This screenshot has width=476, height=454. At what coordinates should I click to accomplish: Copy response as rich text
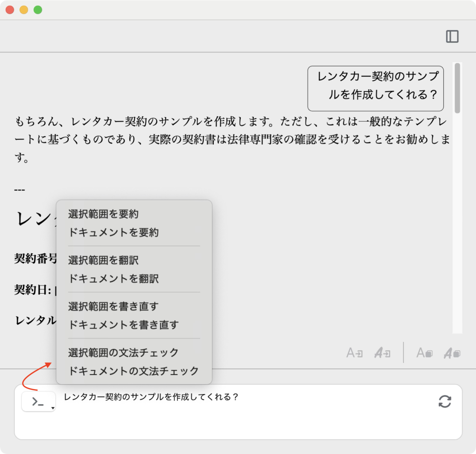(x=451, y=353)
